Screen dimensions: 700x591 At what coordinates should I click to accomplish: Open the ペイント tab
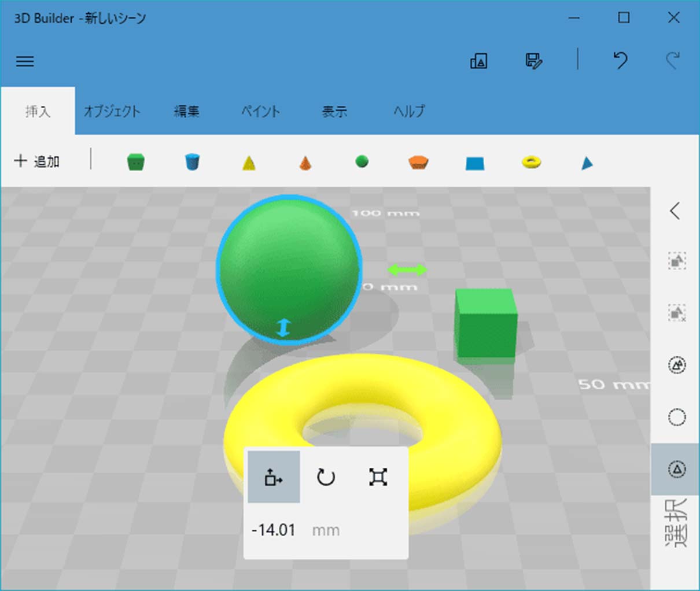(260, 111)
